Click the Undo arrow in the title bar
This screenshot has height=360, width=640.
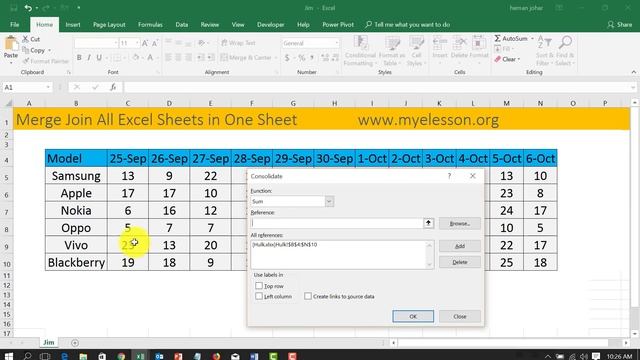click(28, 8)
